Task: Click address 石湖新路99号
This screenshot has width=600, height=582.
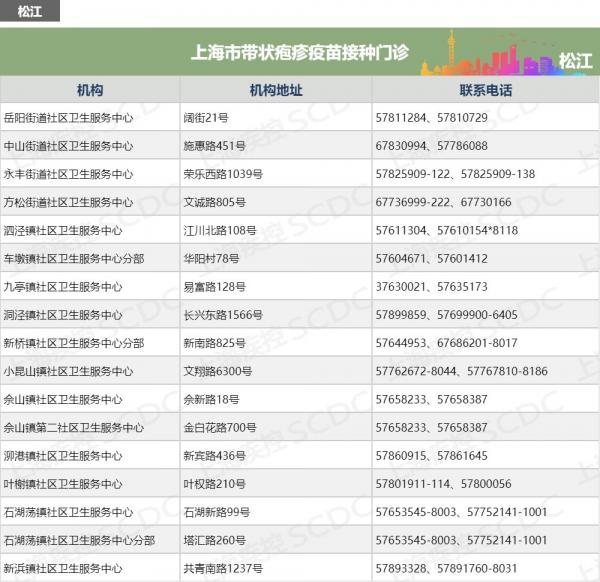Action: pos(217,512)
